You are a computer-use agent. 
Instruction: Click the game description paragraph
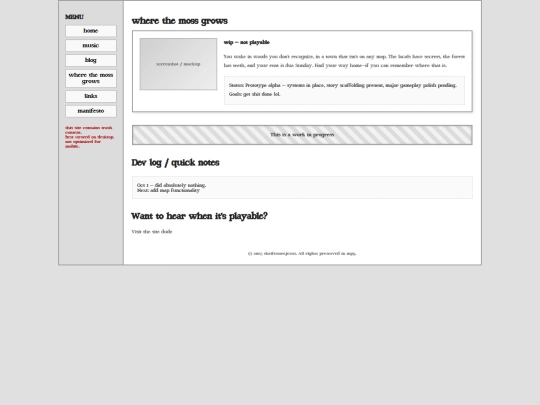pos(344,61)
